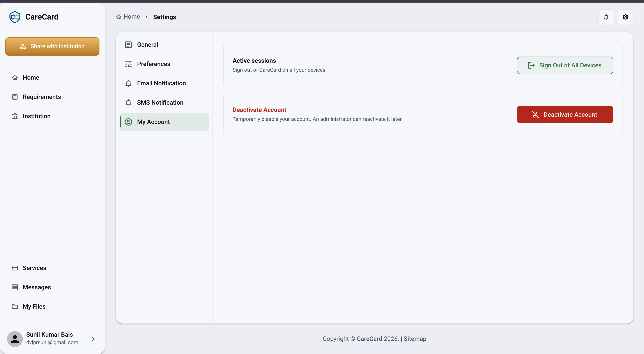Open the Sitemap footer link
Image resolution: width=644 pixels, height=354 pixels.
click(415, 339)
